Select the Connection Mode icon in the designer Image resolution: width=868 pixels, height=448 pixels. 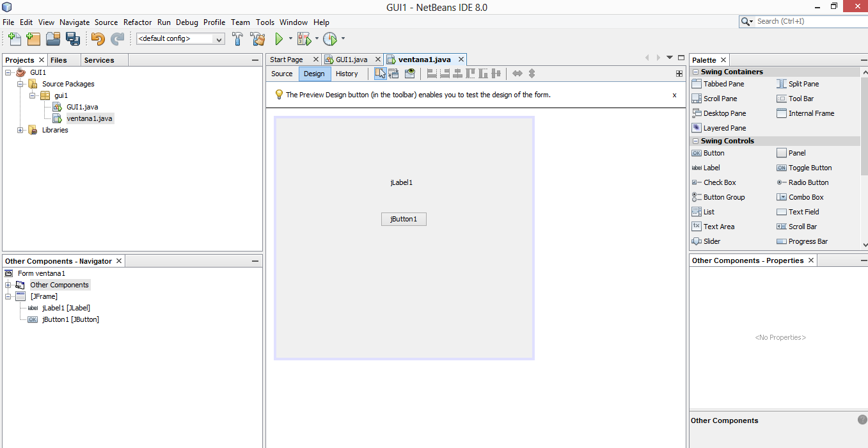coord(394,74)
